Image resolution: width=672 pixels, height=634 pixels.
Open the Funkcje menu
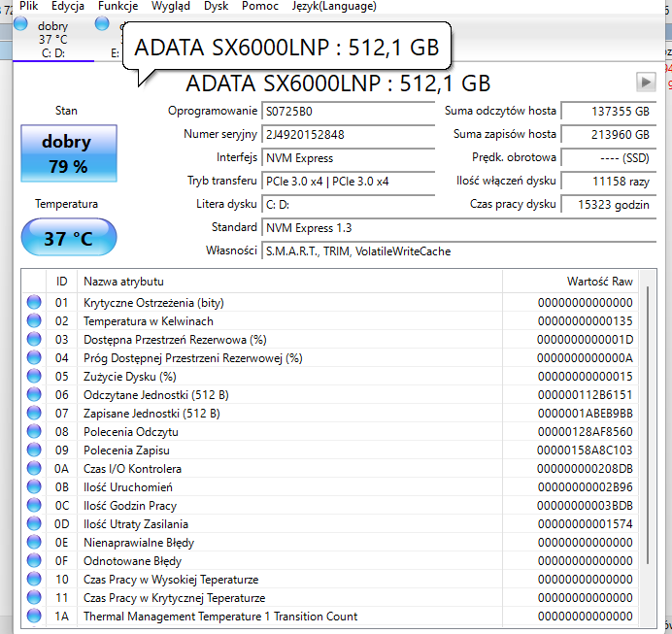click(x=118, y=6)
